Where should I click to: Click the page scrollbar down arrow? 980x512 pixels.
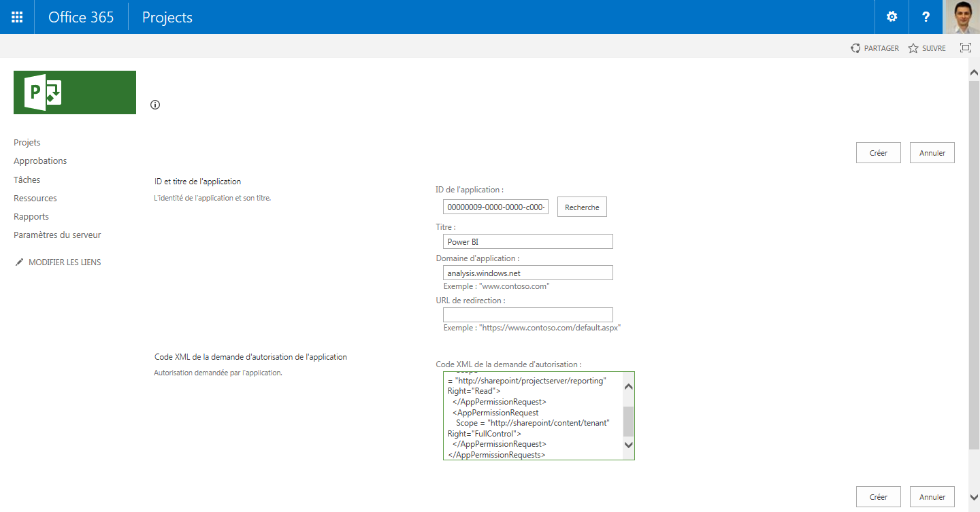974,497
